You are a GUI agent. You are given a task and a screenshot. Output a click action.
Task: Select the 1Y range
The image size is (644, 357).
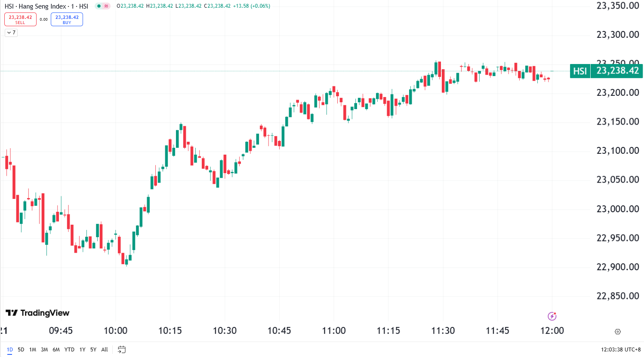(x=82, y=349)
